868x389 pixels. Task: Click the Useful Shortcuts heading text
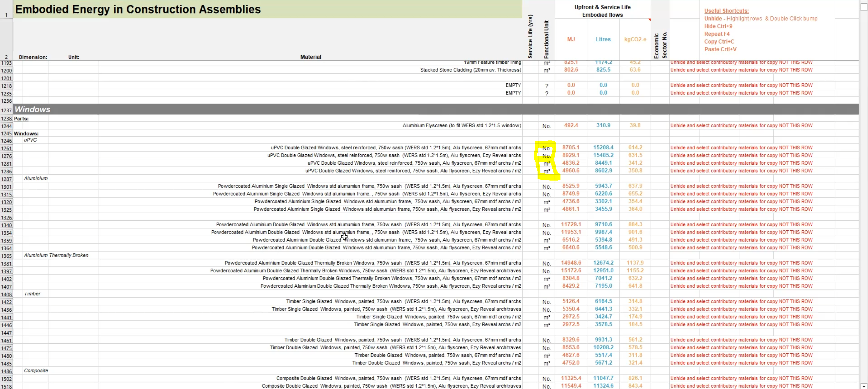pyautogui.click(x=726, y=11)
